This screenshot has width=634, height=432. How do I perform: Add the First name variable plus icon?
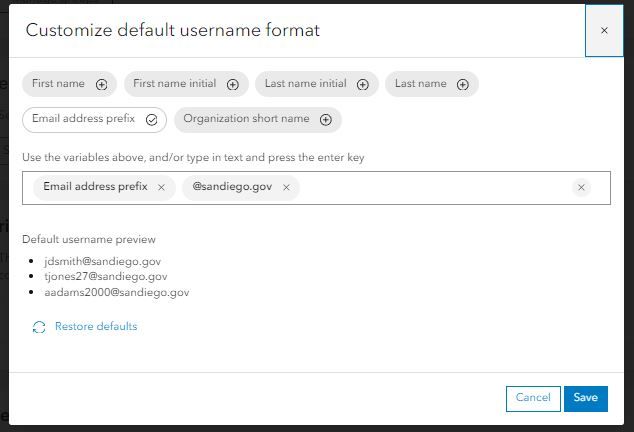click(101, 85)
